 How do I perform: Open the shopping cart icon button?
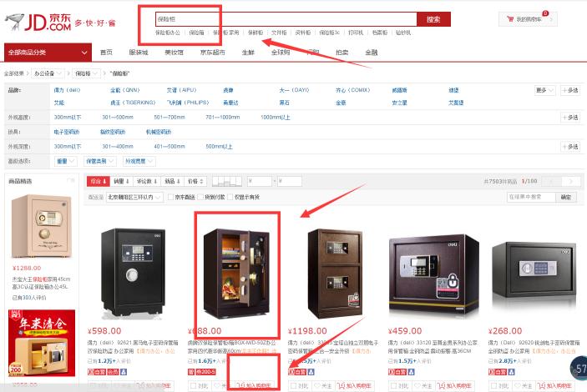tap(509, 18)
